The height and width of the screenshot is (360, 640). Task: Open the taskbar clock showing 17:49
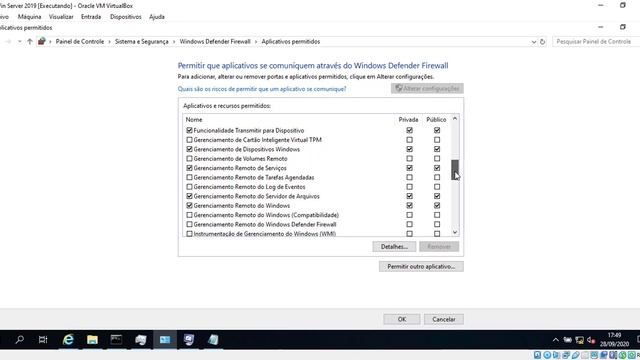[x=614, y=340]
